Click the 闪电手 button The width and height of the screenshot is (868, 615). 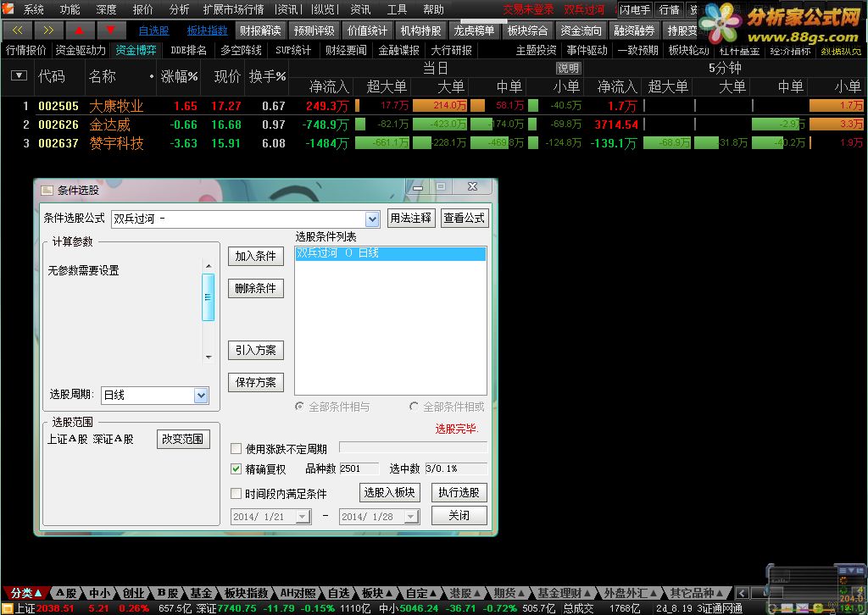(x=634, y=10)
